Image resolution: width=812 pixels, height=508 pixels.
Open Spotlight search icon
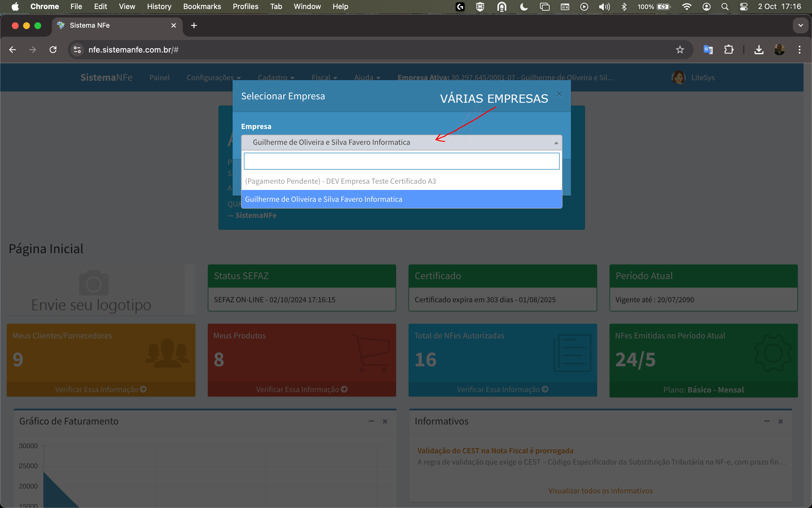pyautogui.click(x=725, y=7)
